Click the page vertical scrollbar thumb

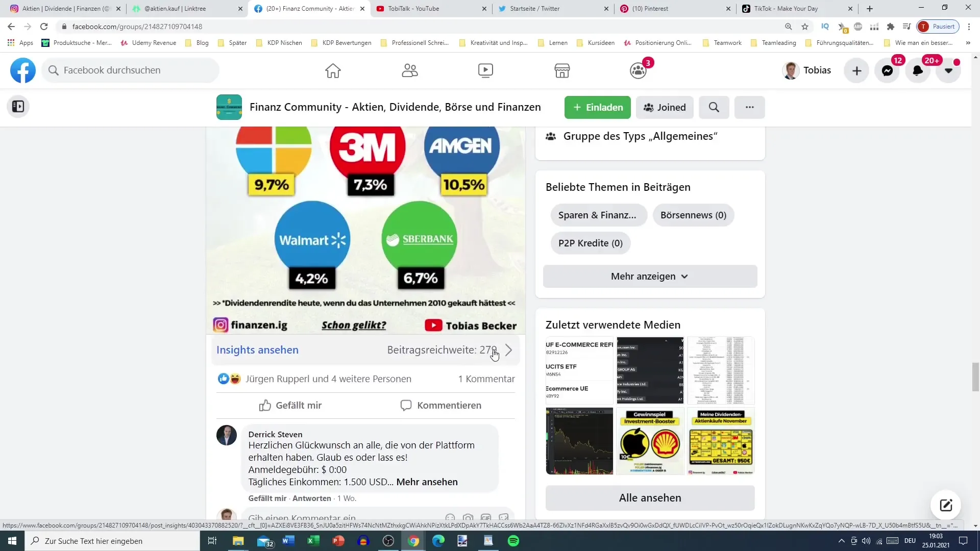(x=975, y=377)
